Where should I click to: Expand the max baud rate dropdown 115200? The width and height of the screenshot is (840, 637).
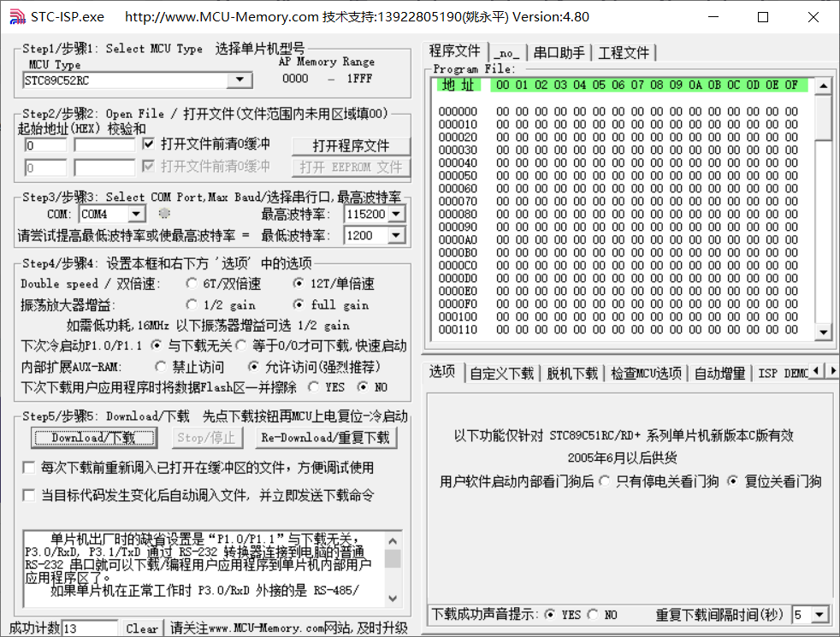(396, 214)
